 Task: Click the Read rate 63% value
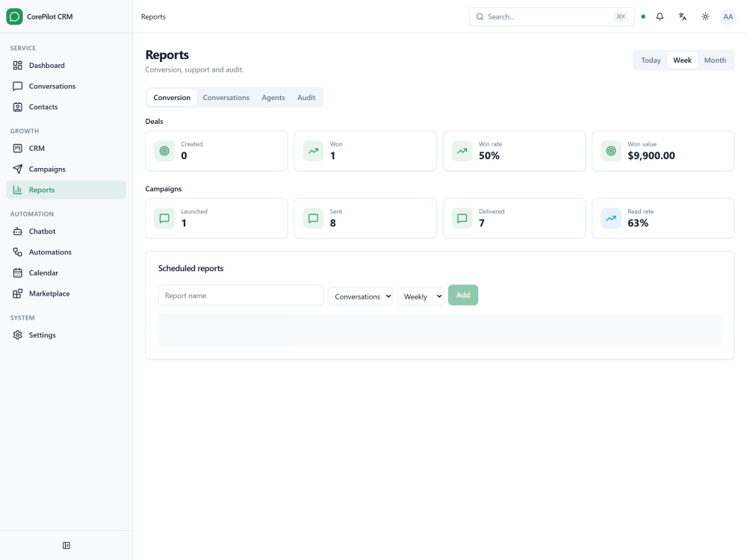(638, 223)
